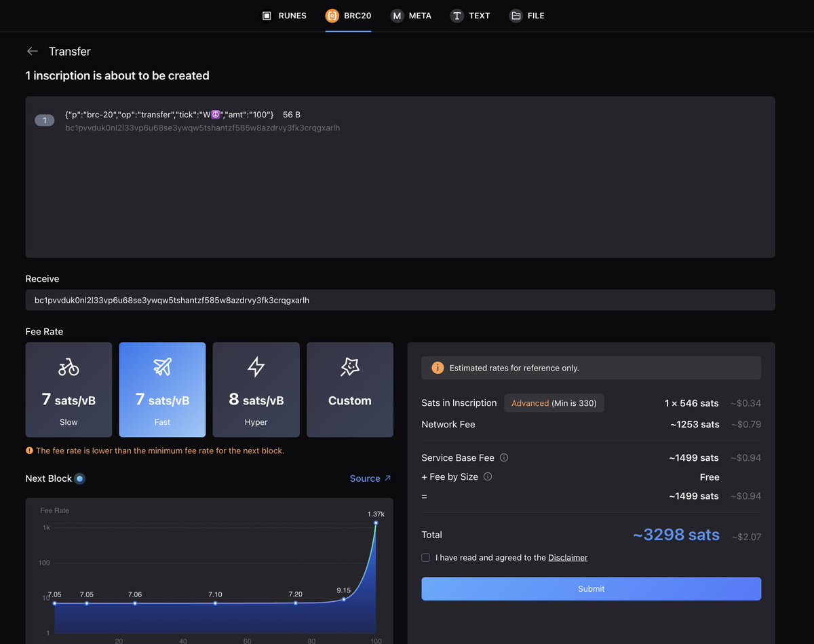This screenshot has height=644, width=814.
Task: Select the Slow bicycle fee option
Action: click(x=69, y=390)
